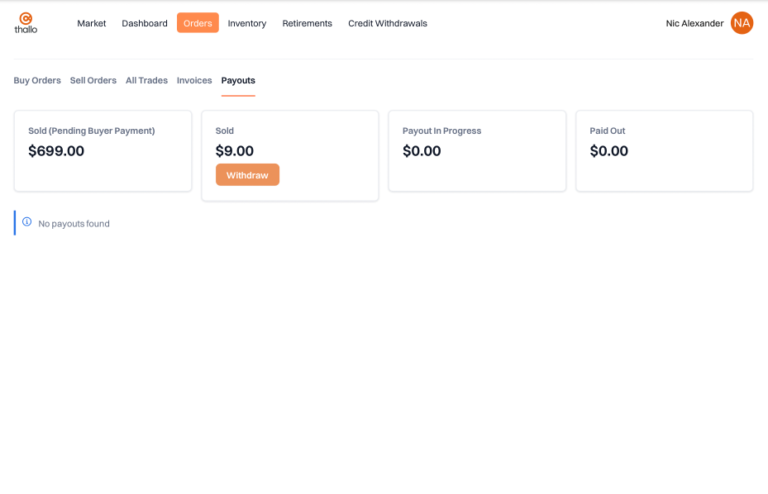Show the All Trades tab
The width and height of the screenshot is (768, 494).
[146, 80]
